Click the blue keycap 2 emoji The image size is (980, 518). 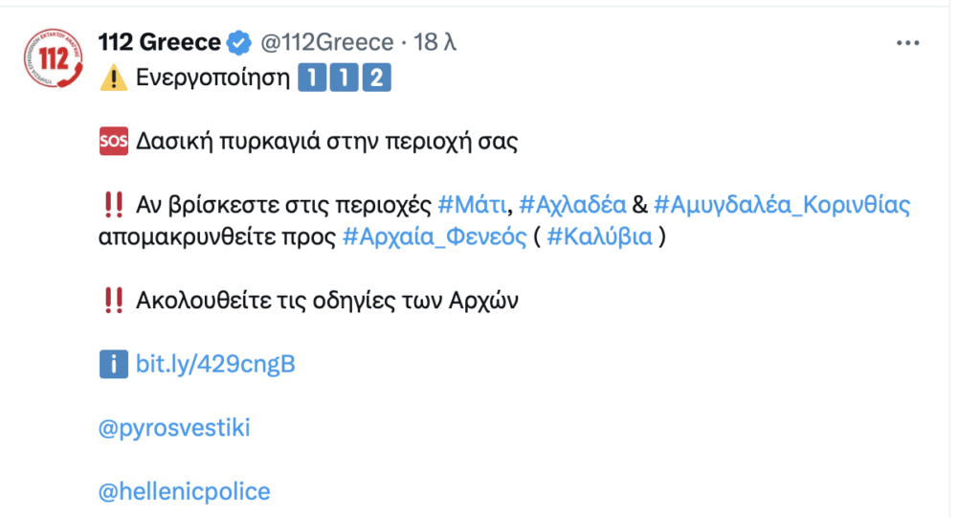(378, 79)
